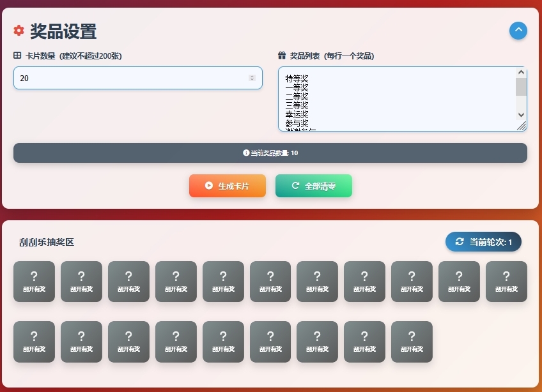Click the textarea resize handle corner
The height and width of the screenshot is (392, 542).
(522, 126)
